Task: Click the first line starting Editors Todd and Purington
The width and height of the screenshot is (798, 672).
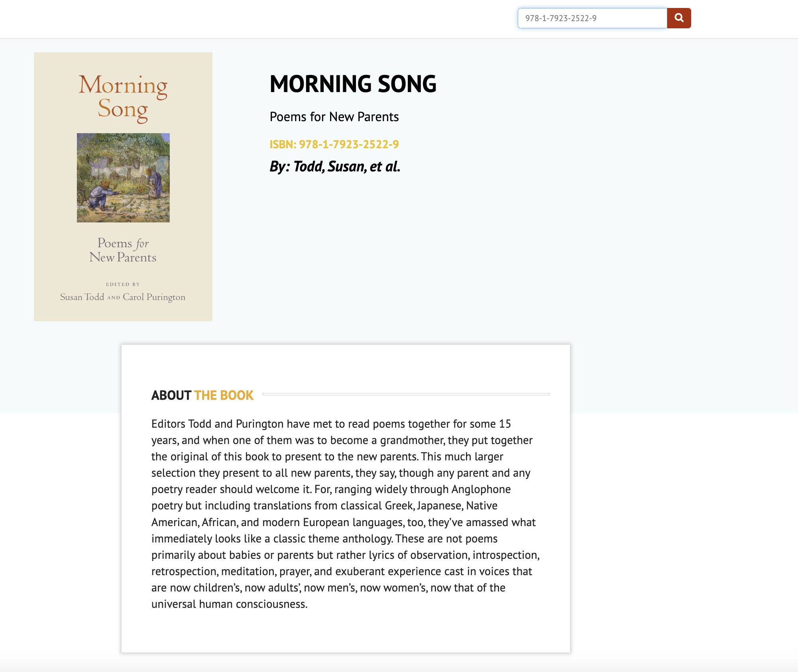Action: (x=331, y=424)
